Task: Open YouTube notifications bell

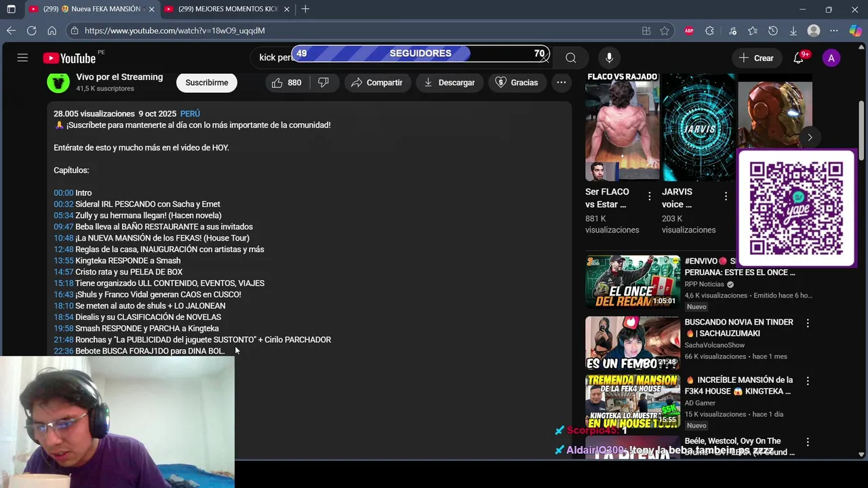Action: (x=799, y=58)
